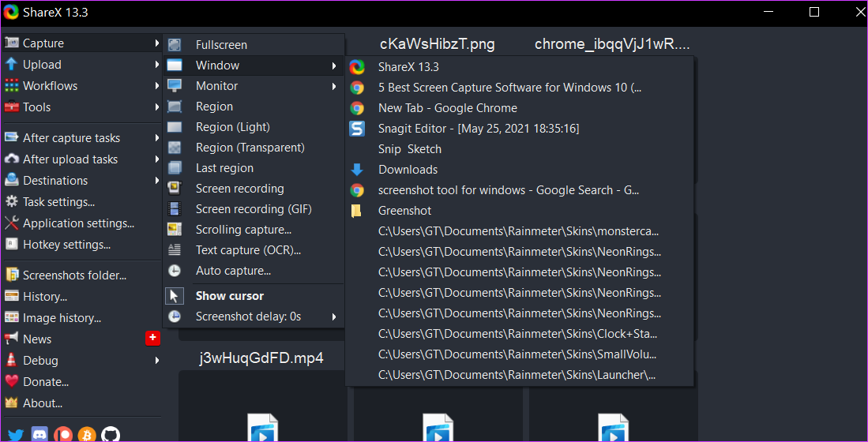Screen dimensions: 868x442
Task: Expand the After capture tasks arrow
Action: pos(158,138)
